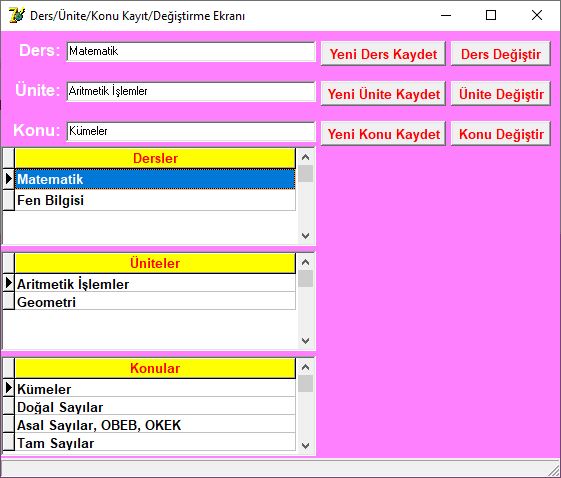
Task: Click the Konular list down scroll arrow
Action: tap(306, 445)
